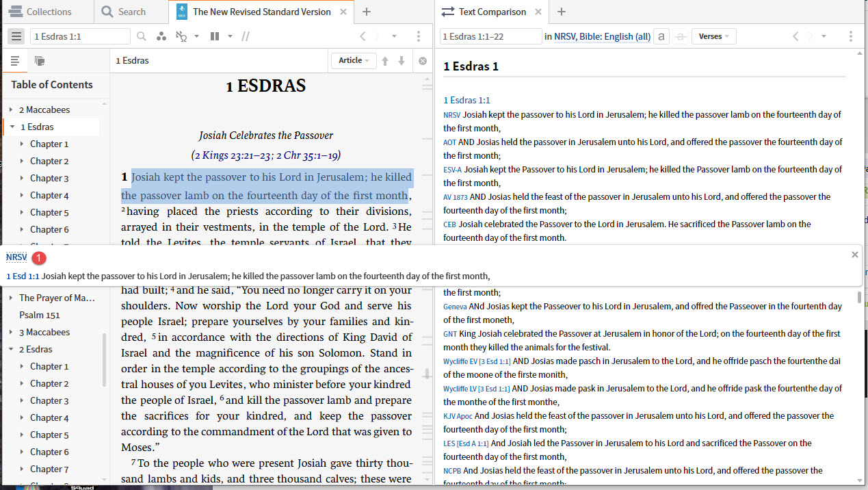Open the Verses layout dropdown
868x490 pixels.
coord(714,36)
